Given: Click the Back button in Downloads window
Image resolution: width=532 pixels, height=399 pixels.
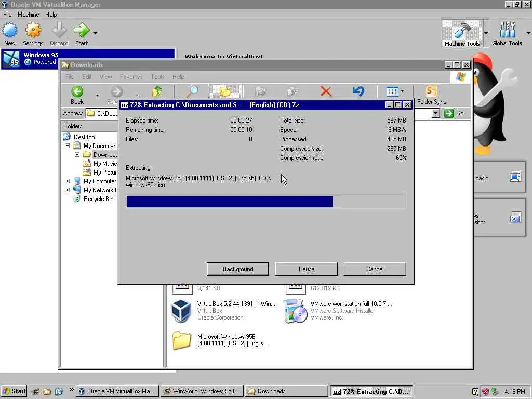Looking at the screenshot, I should [77, 95].
